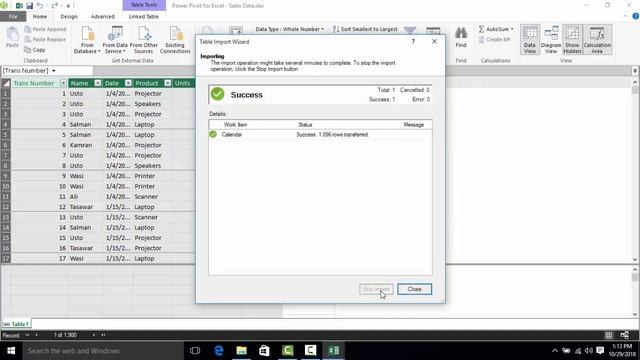
Task: Click the green Success checkmark icon
Action: click(x=218, y=94)
